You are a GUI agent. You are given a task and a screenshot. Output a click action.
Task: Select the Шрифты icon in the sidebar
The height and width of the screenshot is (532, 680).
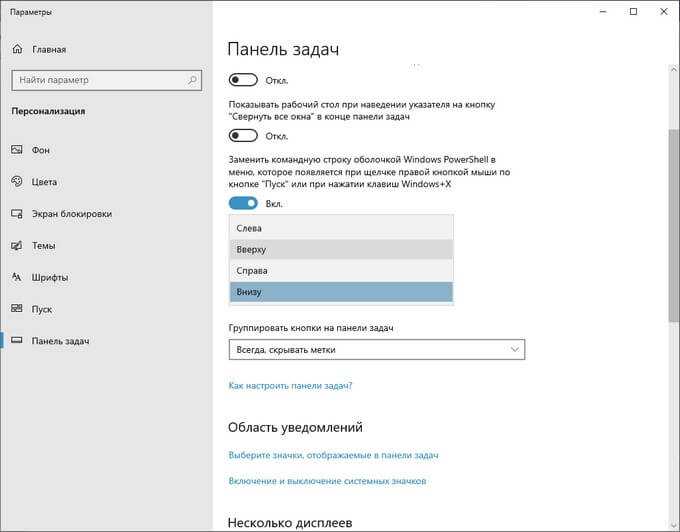[17, 277]
